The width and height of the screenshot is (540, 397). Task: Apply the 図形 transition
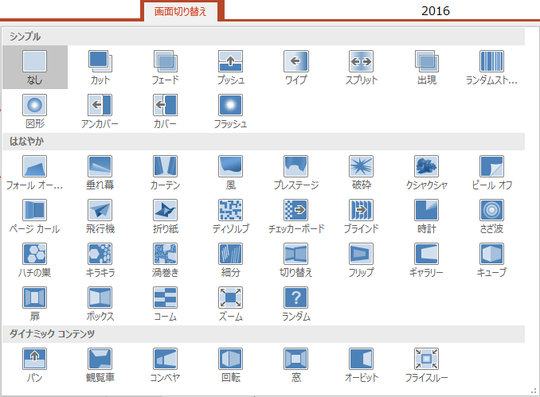tap(35, 111)
